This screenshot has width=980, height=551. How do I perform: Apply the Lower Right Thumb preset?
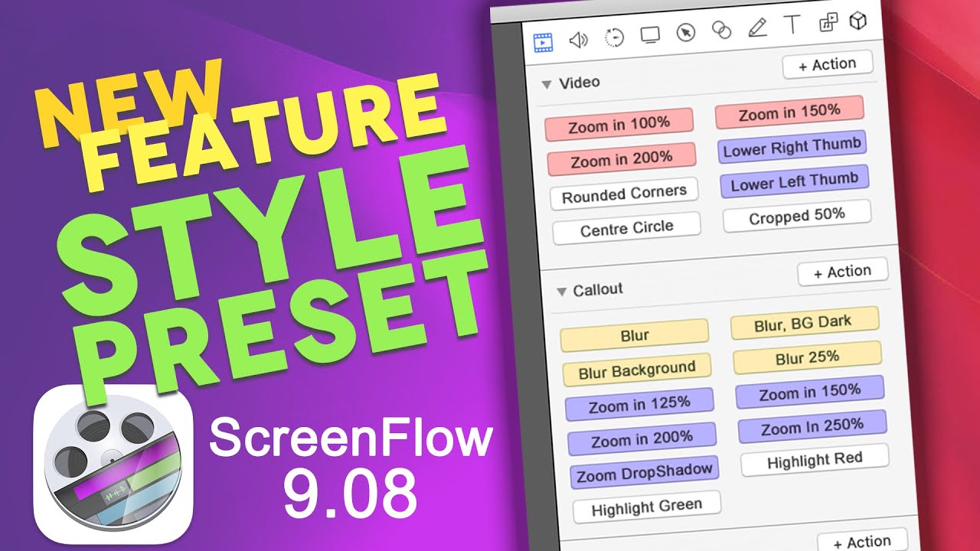click(x=792, y=148)
